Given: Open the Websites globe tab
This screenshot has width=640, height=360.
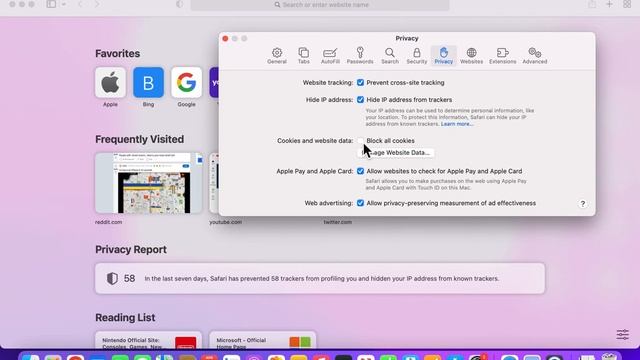Looking at the screenshot, I should tap(471, 56).
